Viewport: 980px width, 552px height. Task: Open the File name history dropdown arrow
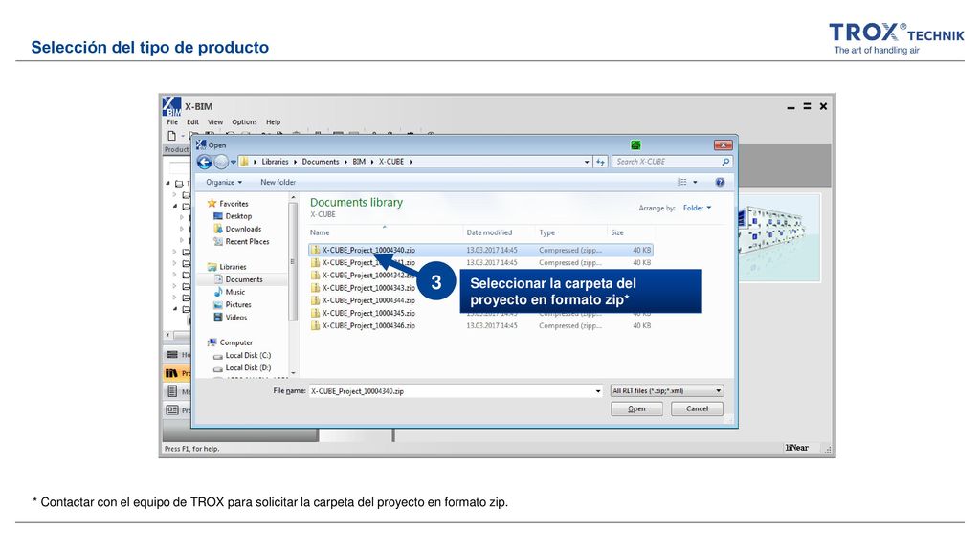[597, 391]
